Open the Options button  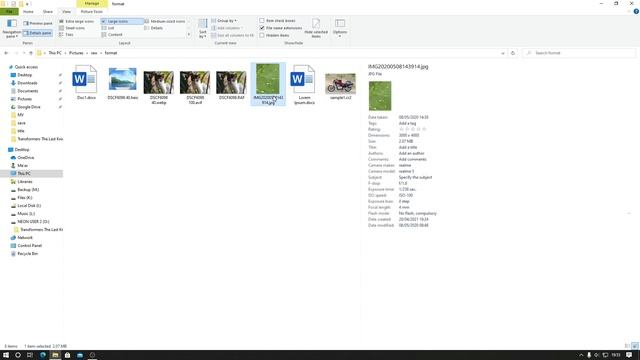click(340, 29)
